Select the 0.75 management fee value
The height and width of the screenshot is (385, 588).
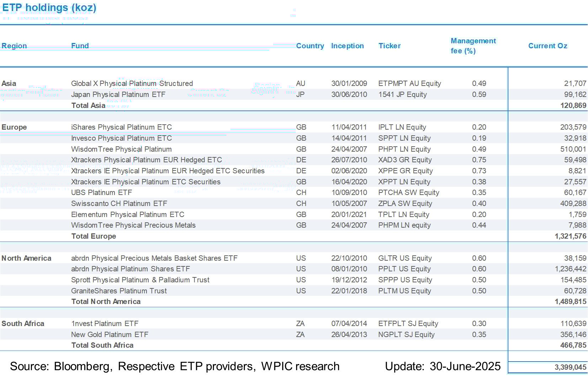[479, 160]
